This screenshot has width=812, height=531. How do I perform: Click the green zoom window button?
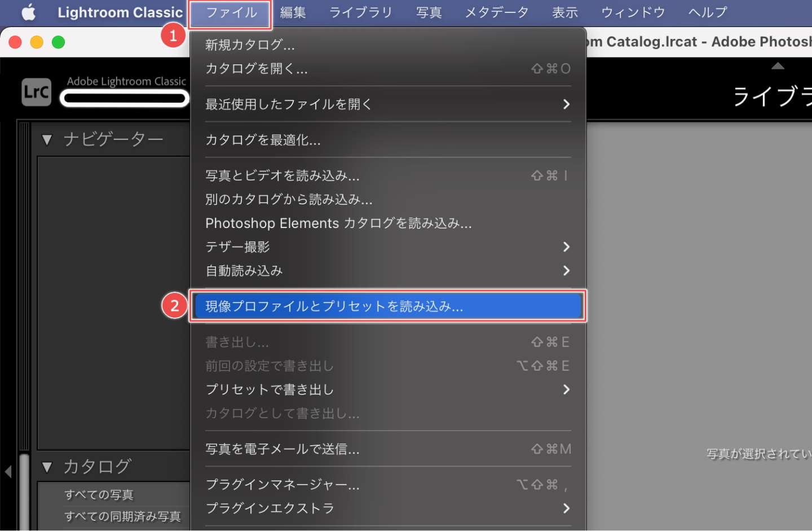tap(58, 42)
